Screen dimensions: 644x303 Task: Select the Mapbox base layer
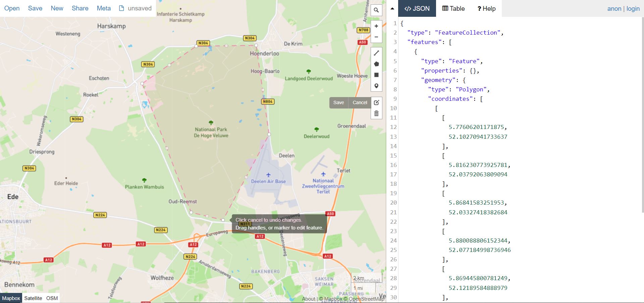point(11,298)
